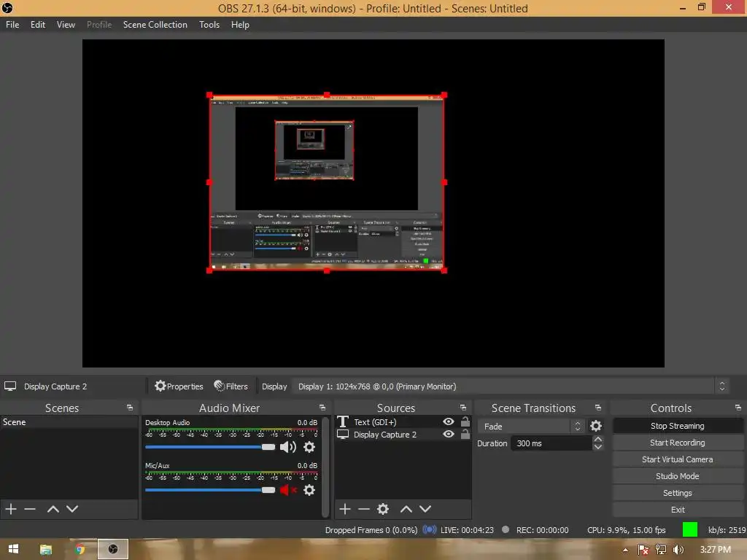This screenshot has height=560, width=747.
Task: Open the network tray icon
Action: point(661,550)
